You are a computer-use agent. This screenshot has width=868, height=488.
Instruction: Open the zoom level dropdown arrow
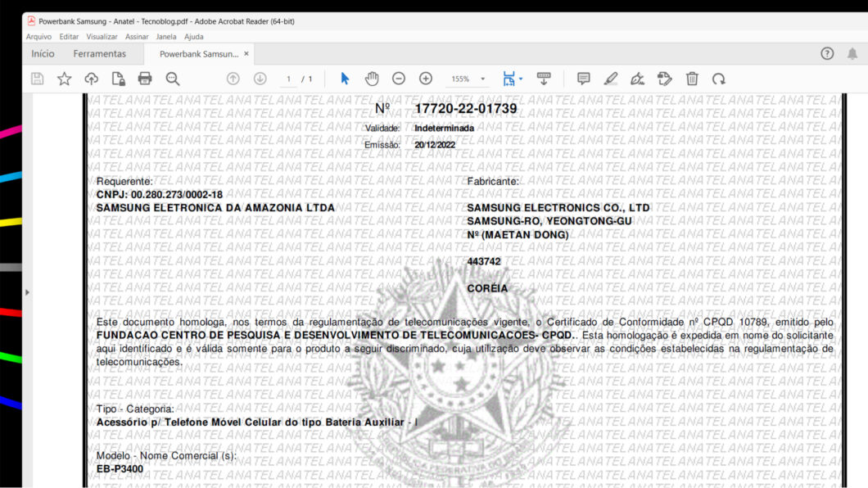(482, 79)
